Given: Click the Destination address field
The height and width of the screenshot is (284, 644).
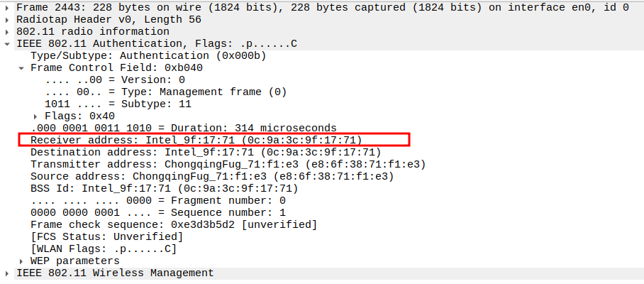Looking at the screenshot, I should coord(206,152).
